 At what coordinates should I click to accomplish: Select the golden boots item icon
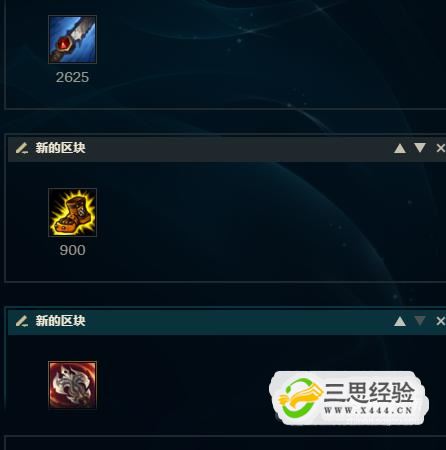pyautogui.click(x=72, y=212)
